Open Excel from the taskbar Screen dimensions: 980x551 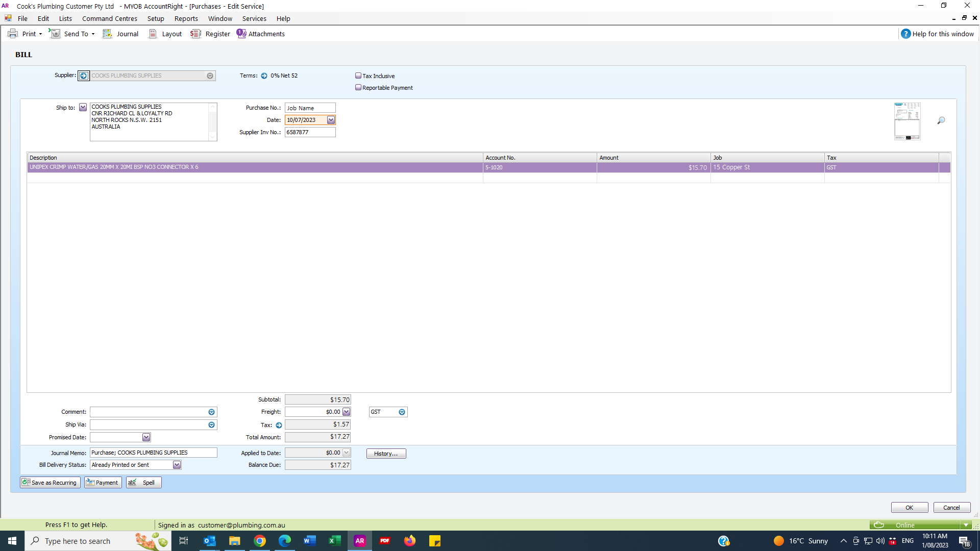pyautogui.click(x=334, y=541)
